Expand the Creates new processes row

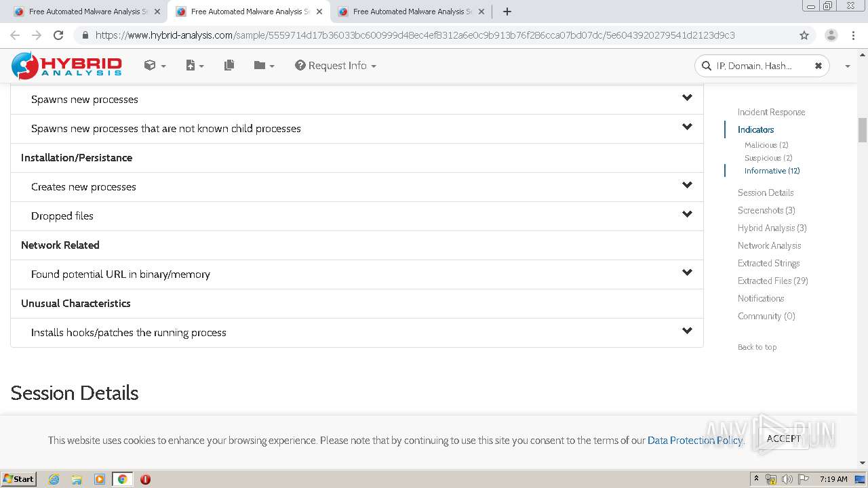[357, 187]
